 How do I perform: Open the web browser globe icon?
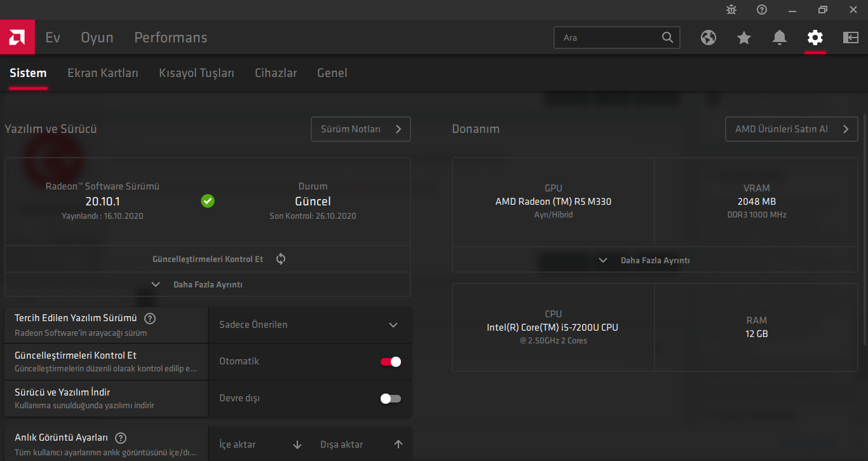click(x=709, y=38)
